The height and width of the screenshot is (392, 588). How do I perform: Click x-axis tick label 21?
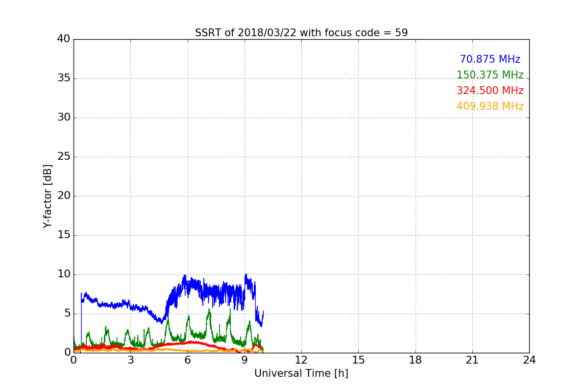click(x=472, y=360)
